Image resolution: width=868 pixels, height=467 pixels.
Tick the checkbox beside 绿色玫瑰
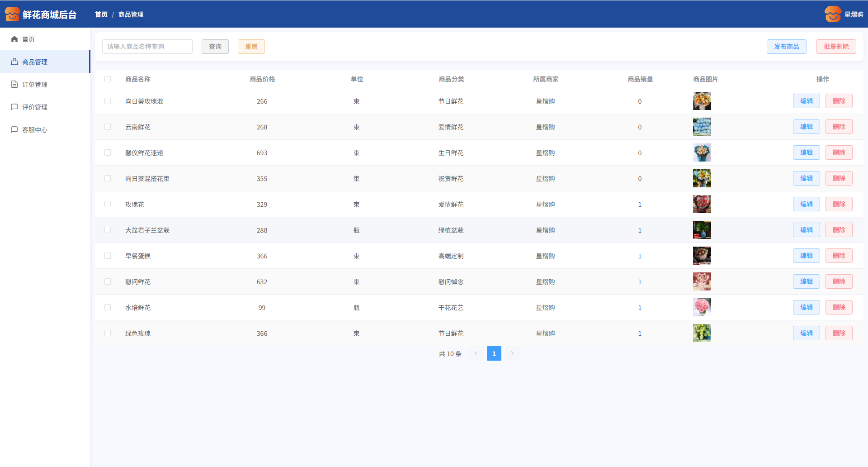coord(108,333)
